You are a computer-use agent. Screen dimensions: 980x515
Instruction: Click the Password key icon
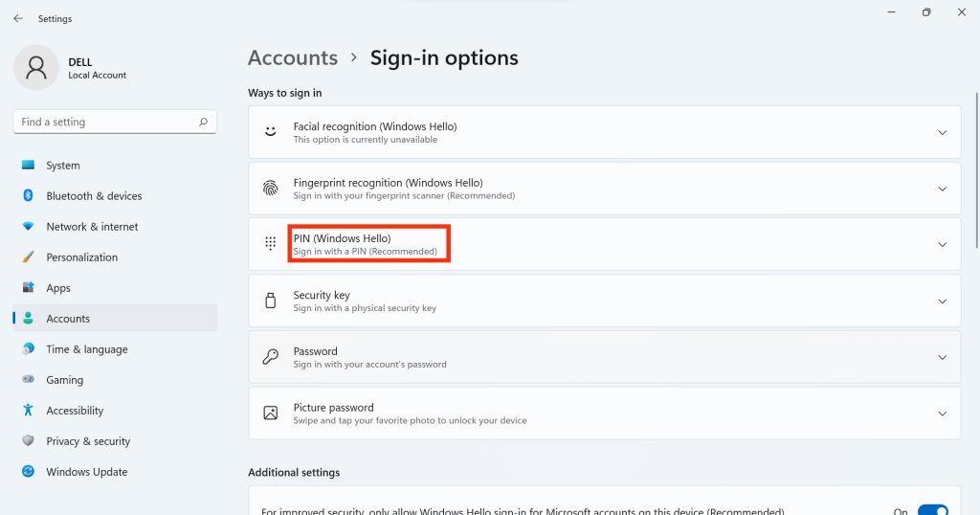tap(270, 357)
